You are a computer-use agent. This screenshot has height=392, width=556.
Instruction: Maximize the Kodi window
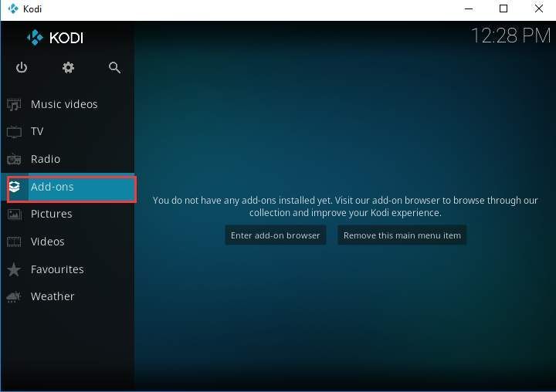[x=503, y=8]
